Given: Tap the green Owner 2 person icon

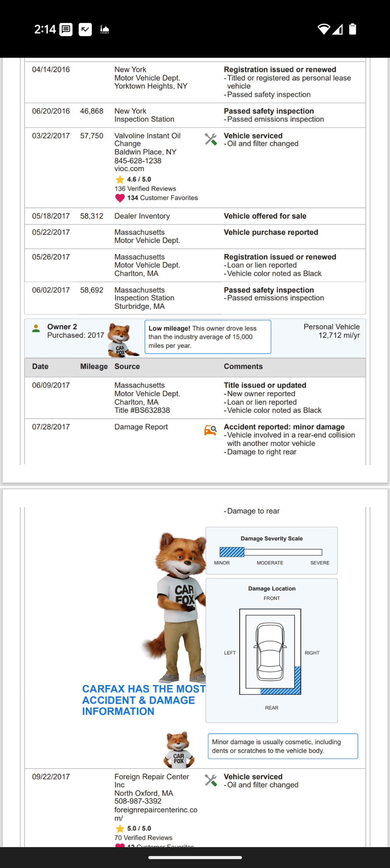Looking at the screenshot, I should 36,328.
